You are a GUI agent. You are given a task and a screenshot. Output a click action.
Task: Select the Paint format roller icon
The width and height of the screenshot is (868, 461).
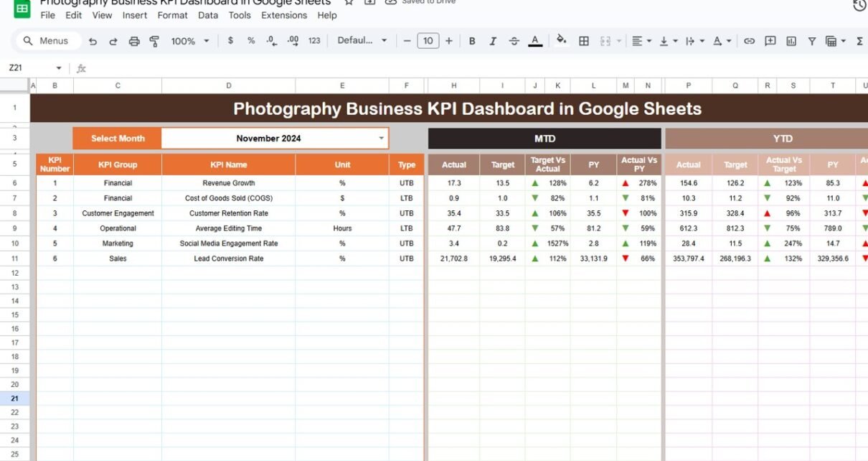pos(154,41)
